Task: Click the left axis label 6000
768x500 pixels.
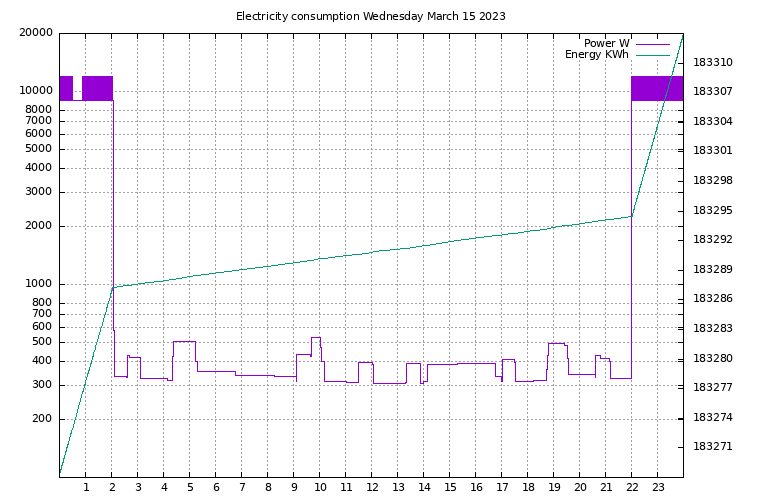Action: click(39, 134)
